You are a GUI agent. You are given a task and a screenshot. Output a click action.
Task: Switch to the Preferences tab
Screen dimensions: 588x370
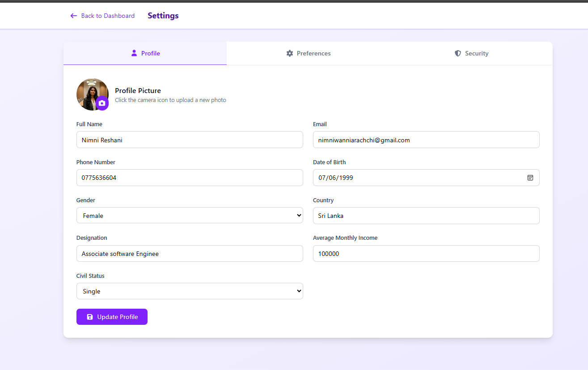(x=308, y=53)
